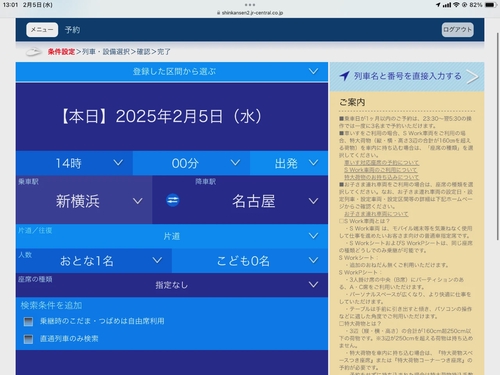Open 新横浜 boarding station dropdown
Image resolution: width=500 pixels, height=375 pixels.
point(84,200)
